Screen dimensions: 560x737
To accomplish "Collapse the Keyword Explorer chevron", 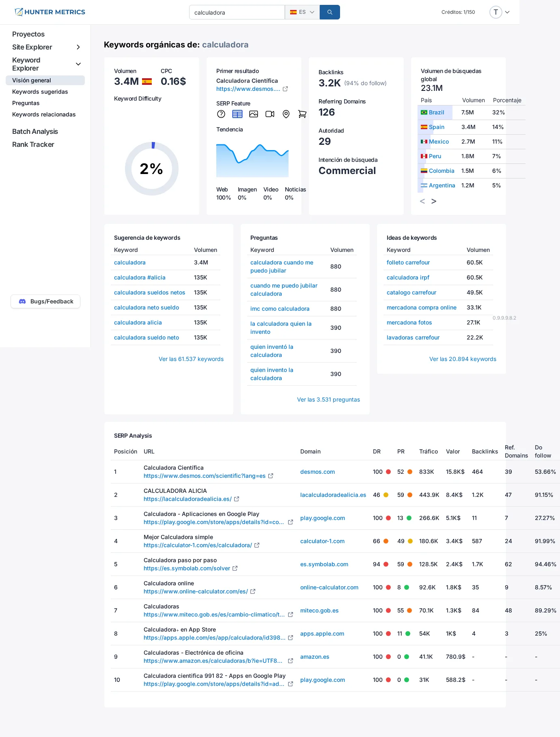I will [78, 64].
